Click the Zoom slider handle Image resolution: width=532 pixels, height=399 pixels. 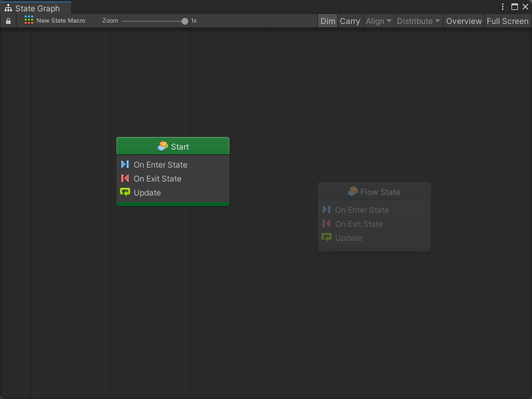pos(185,21)
